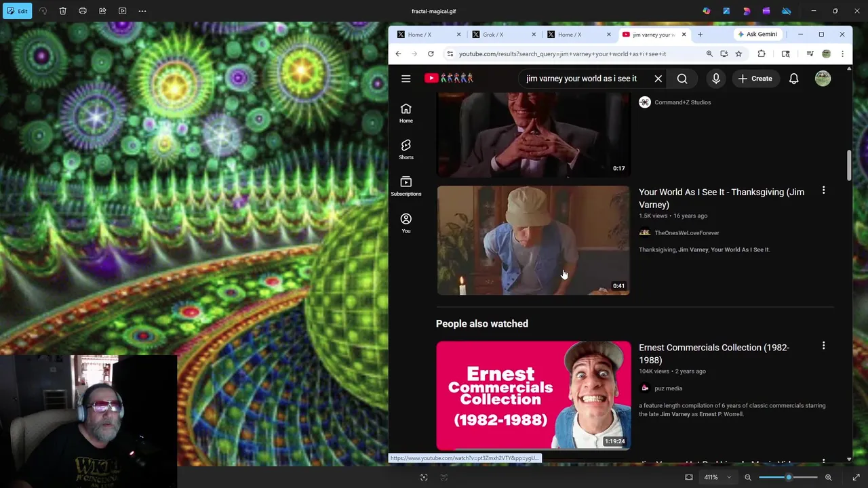Click the YouTube logo
Viewport: 868px width, 488px height.
449,79
